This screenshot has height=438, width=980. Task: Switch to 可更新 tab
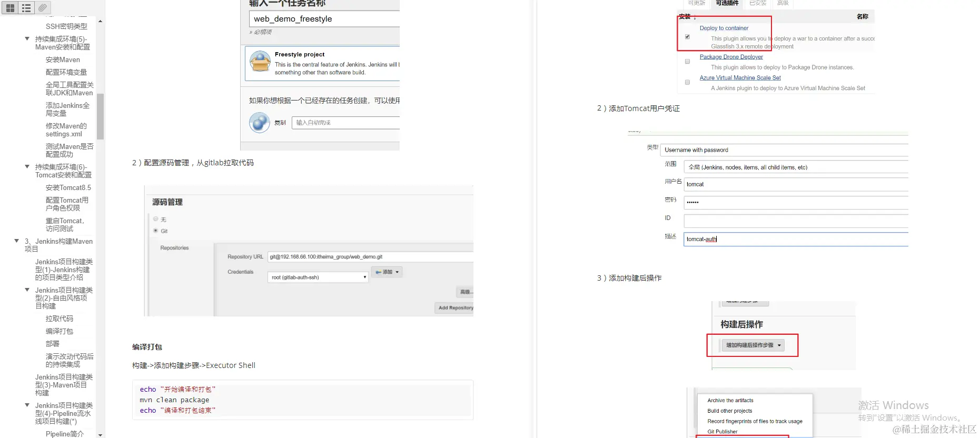696,4
